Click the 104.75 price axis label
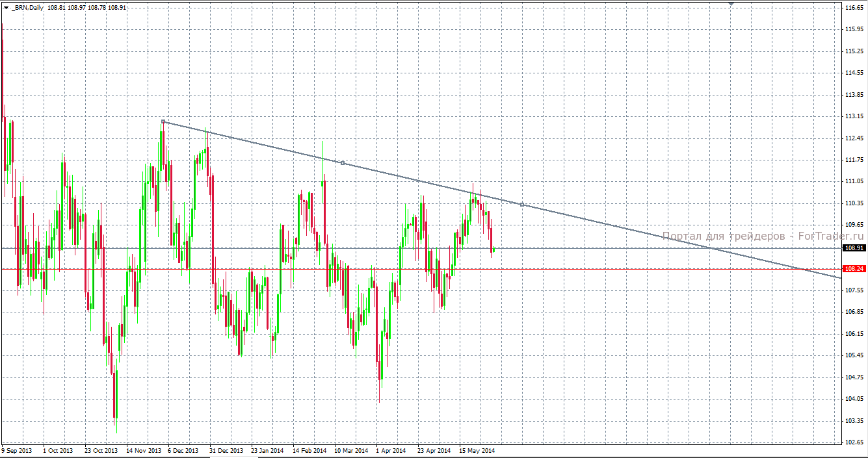Screen dimensions: 868x458 tap(854, 377)
